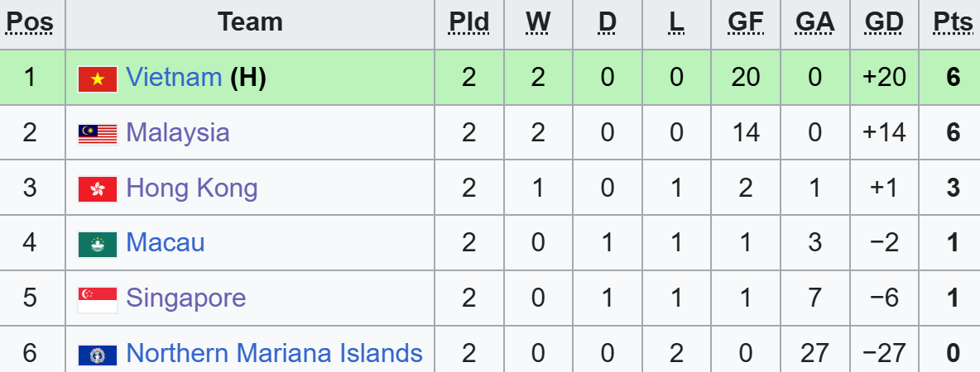Open the Singapore team link
This screenshot has width=980, height=372.
coord(185,298)
